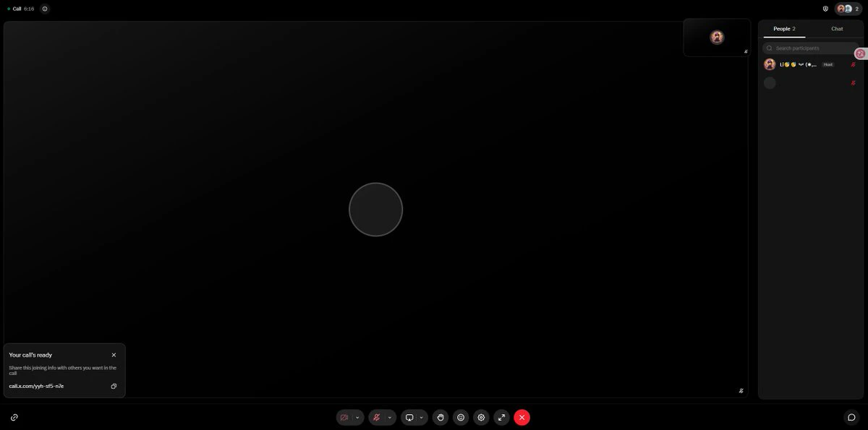Enter fullscreen mode
868x430 pixels.
501,418
